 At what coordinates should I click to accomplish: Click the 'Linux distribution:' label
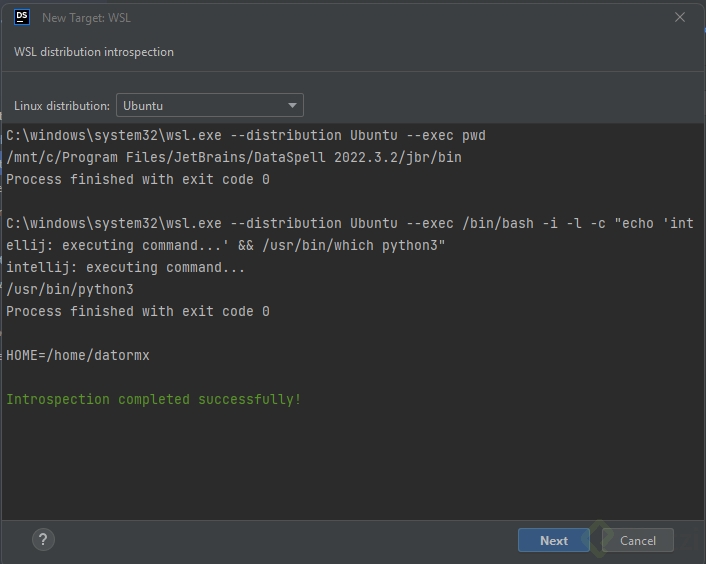coord(62,106)
